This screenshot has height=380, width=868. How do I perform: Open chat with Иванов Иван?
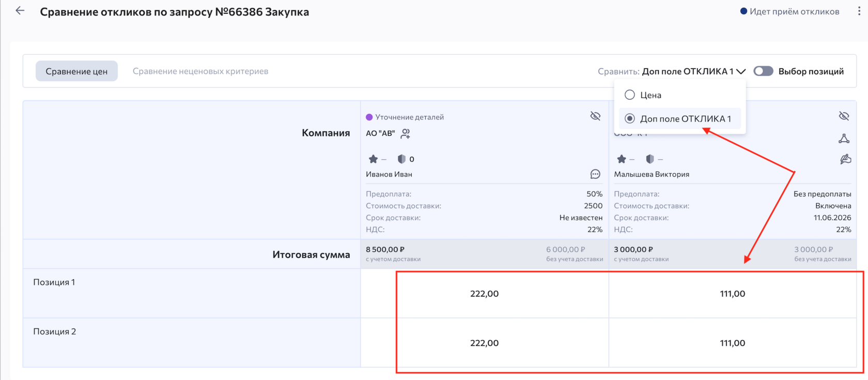click(595, 174)
